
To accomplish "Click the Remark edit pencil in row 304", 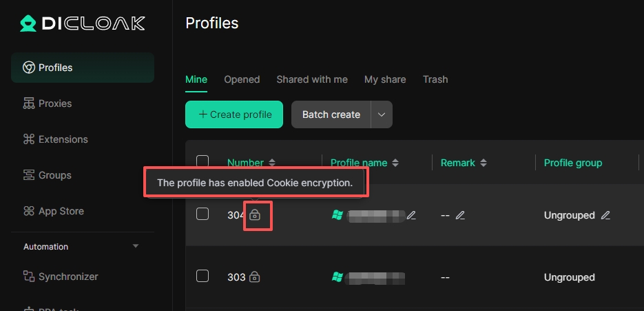I will coord(461,215).
